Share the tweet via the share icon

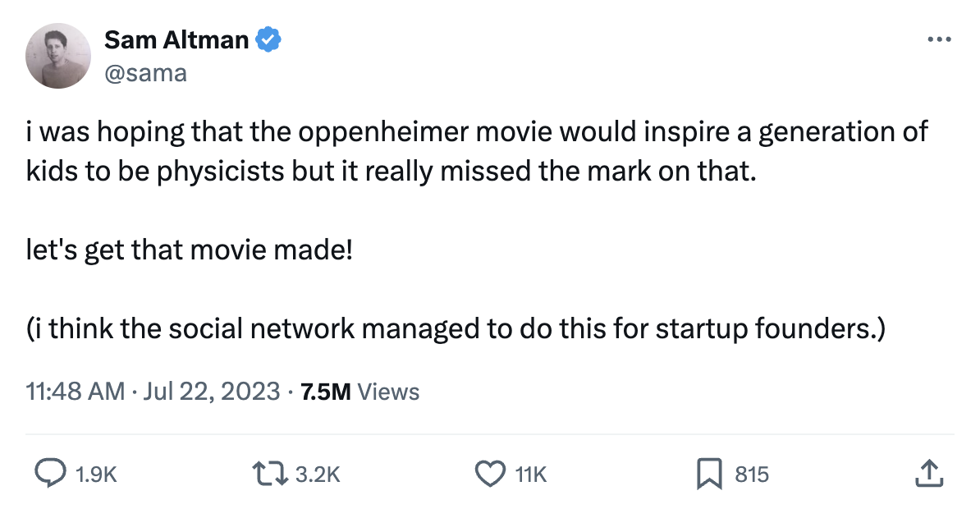tap(927, 474)
